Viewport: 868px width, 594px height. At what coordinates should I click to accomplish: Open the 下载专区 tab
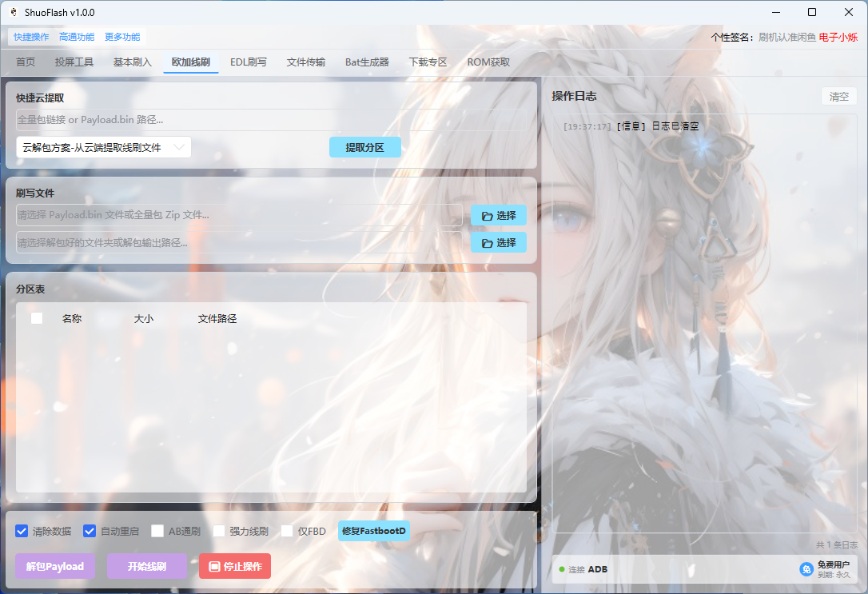[428, 62]
